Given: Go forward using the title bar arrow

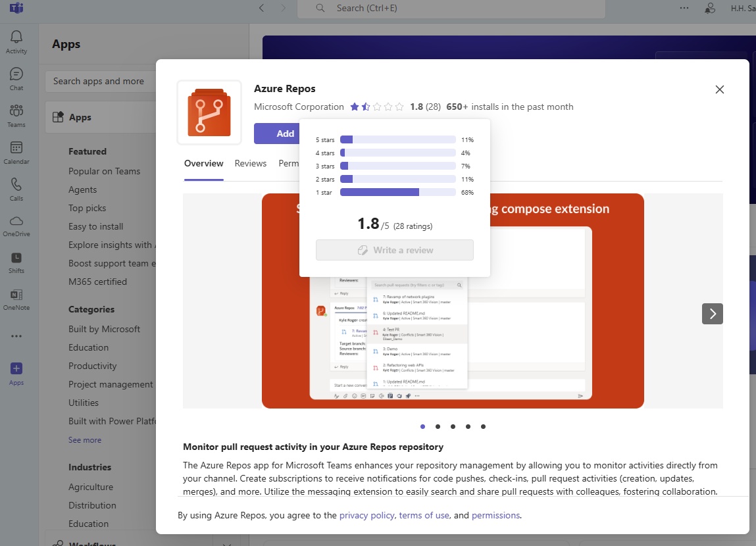Looking at the screenshot, I should [283, 8].
